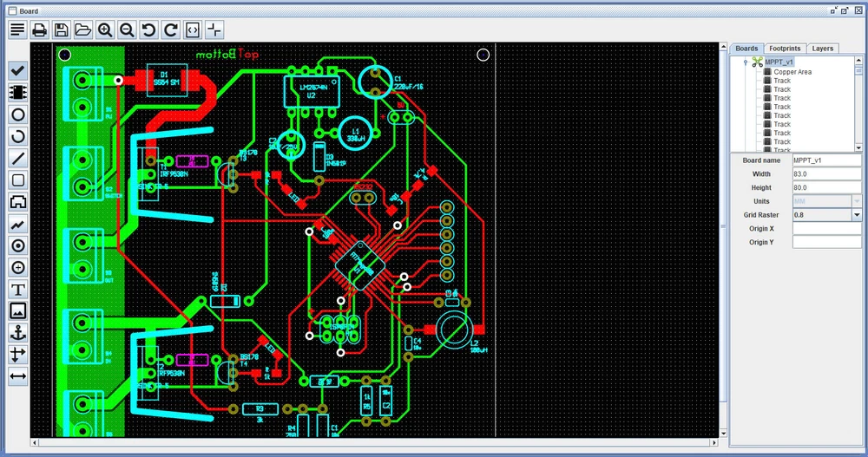Viewport: 868px width, 457px height.
Task: Zoom in with the magnifier plus icon
Action: (105, 30)
